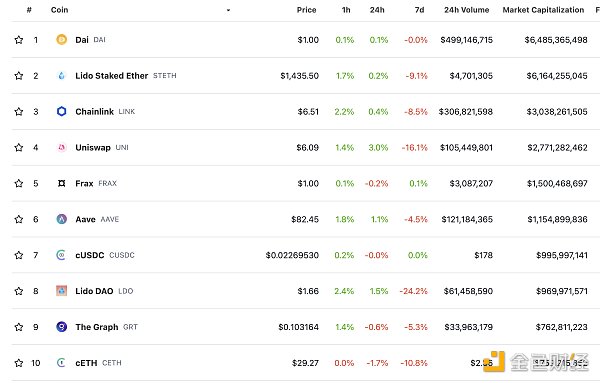Toggle favorite star for Uniswap
The width and height of the screenshot is (600, 383).
click(x=18, y=147)
